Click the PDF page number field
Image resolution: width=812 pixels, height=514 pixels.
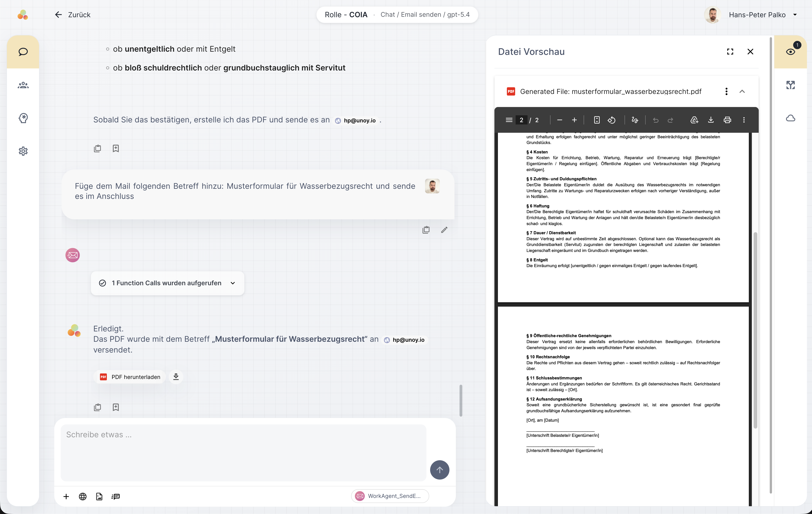[521, 120]
